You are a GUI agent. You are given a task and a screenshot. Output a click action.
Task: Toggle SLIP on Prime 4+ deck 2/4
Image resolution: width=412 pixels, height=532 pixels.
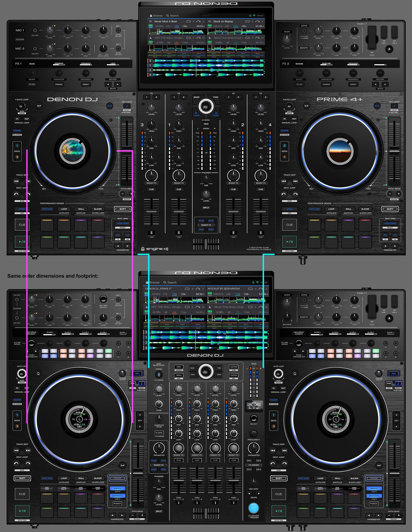[x=306, y=106]
